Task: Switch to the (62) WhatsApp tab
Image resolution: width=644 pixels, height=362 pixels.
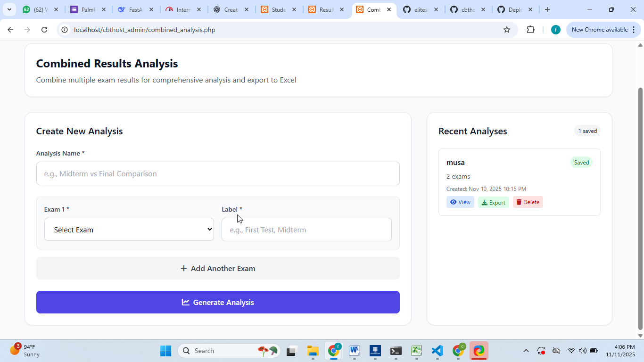Action: (41, 9)
